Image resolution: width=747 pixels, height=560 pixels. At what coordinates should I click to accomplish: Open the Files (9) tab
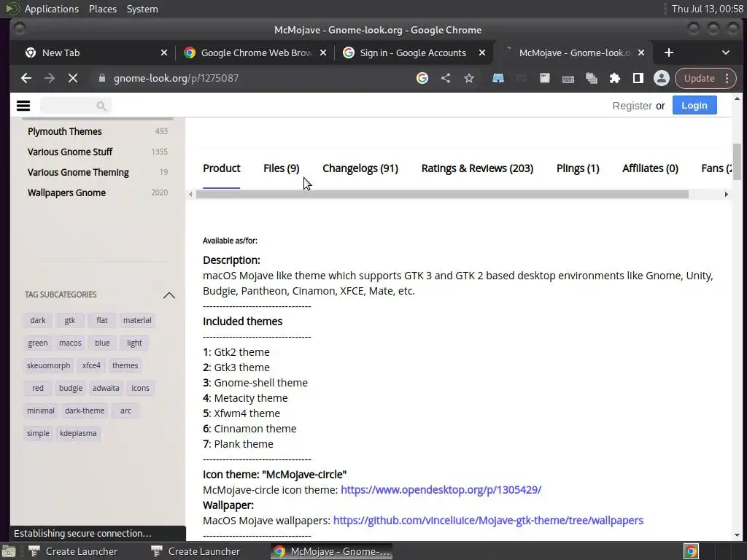(281, 168)
